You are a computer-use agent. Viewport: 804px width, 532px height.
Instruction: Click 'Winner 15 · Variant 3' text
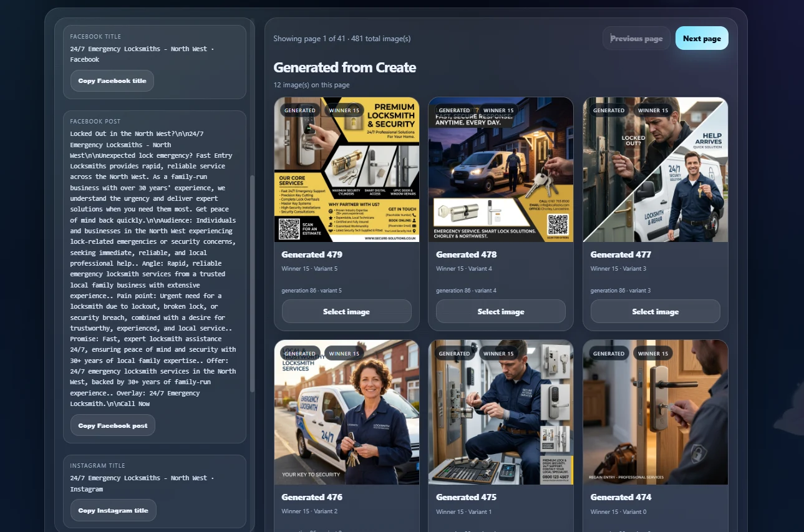pos(619,269)
